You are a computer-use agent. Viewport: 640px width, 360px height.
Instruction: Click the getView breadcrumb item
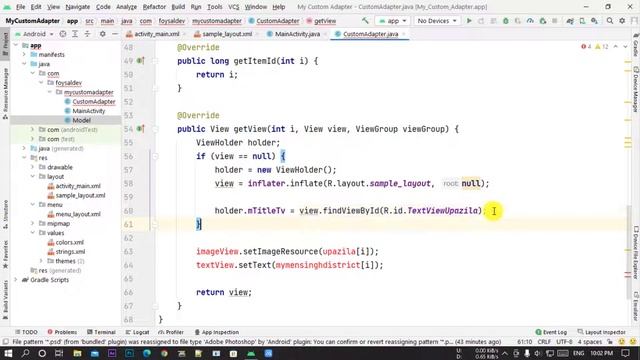tap(321, 20)
